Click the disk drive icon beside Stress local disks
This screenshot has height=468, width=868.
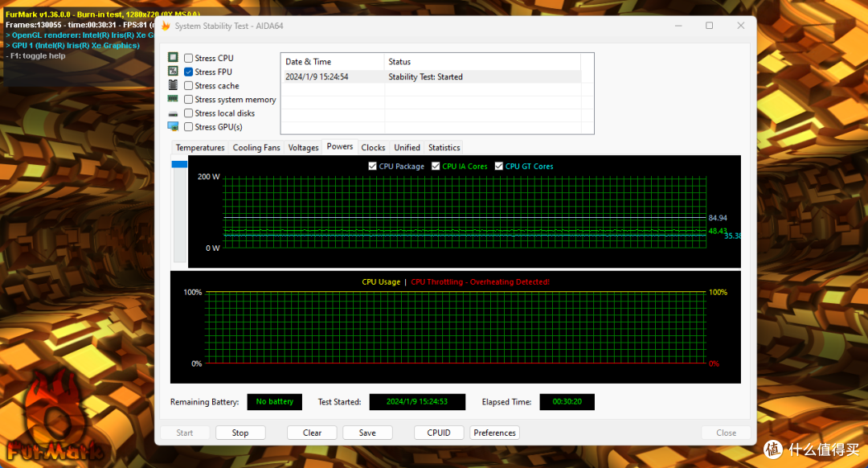point(174,113)
